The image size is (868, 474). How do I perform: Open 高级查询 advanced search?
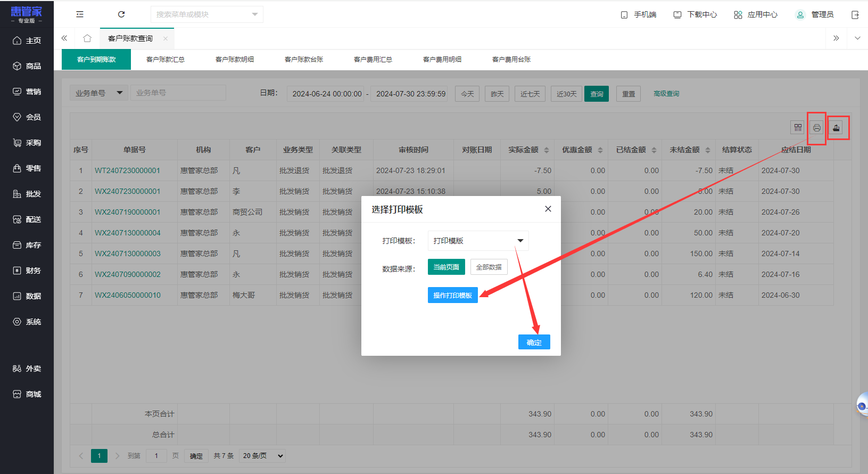666,94
